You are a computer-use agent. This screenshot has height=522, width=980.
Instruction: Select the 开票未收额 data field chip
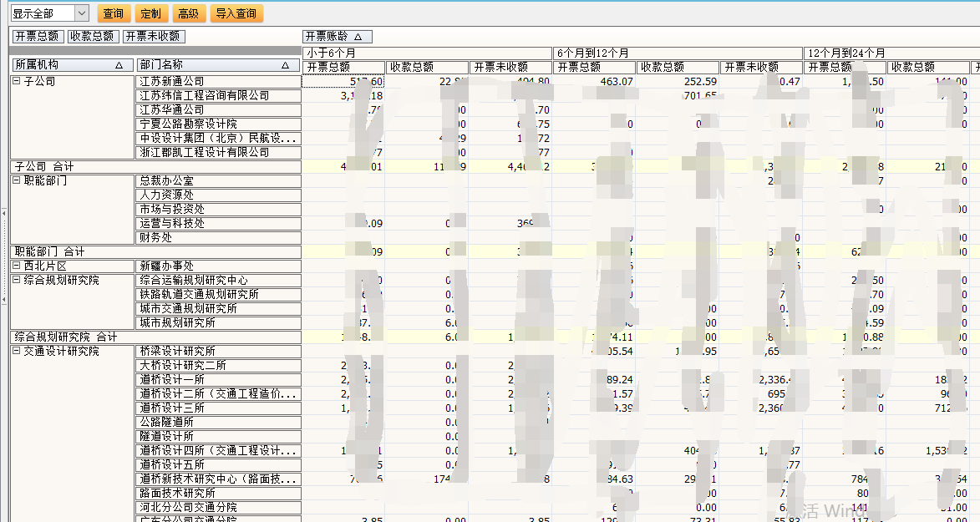pos(154,36)
